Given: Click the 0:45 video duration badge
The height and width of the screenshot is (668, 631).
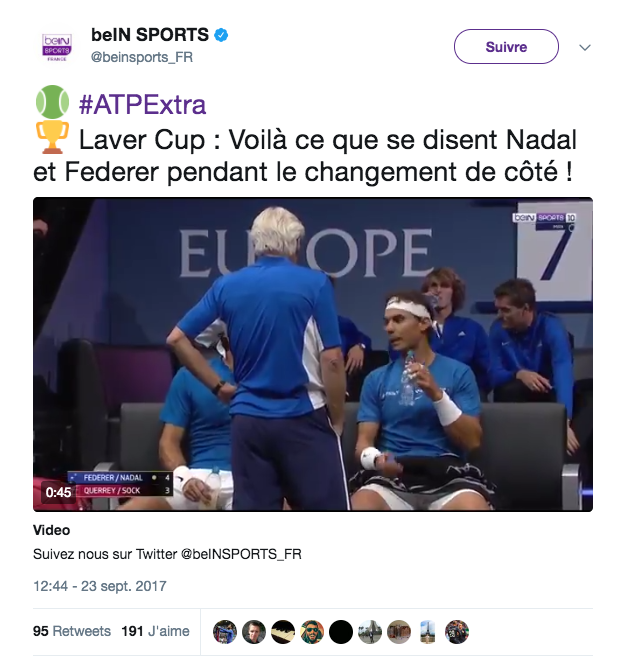Looking at the screenshot, I should click(58, 492).
